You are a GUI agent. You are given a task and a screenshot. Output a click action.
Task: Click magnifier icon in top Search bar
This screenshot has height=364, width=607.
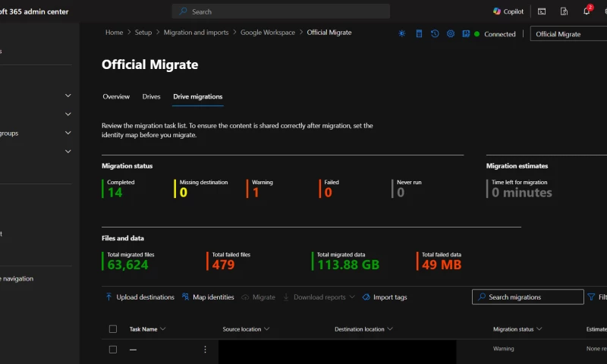pyautogui.click(x=183, y=11)
